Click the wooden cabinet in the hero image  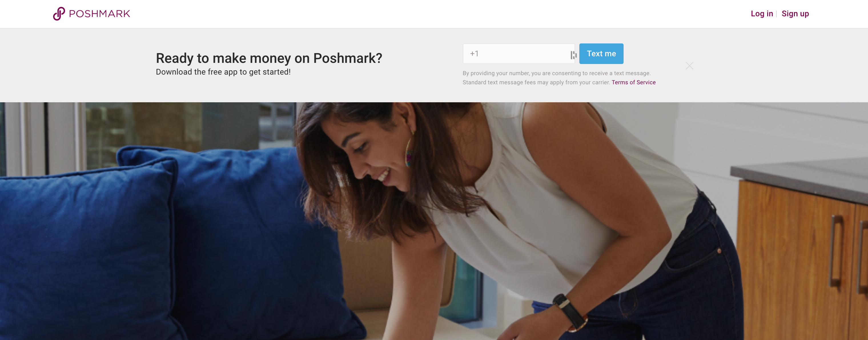(802, 256)
